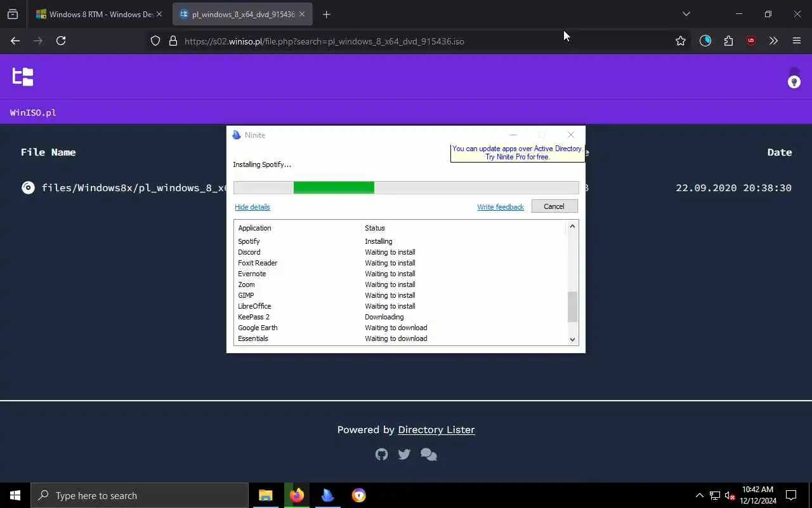Click the File Name column heading

48,152
